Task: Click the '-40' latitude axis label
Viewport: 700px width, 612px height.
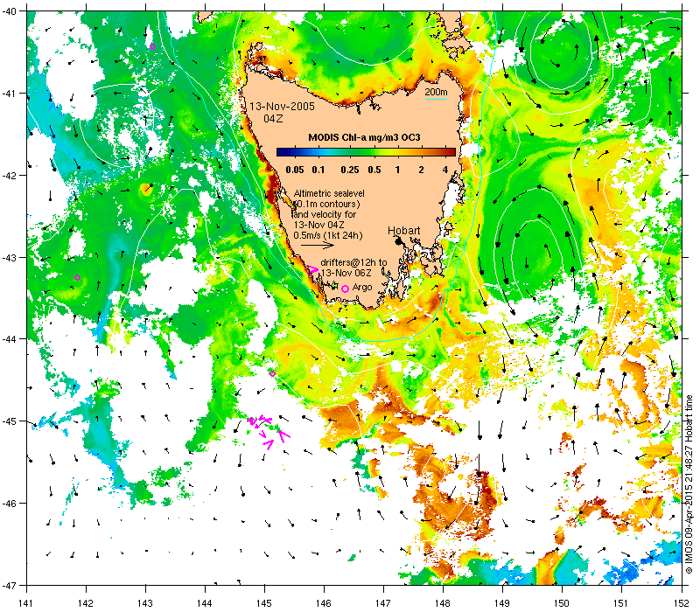Action: coord(10,11)
